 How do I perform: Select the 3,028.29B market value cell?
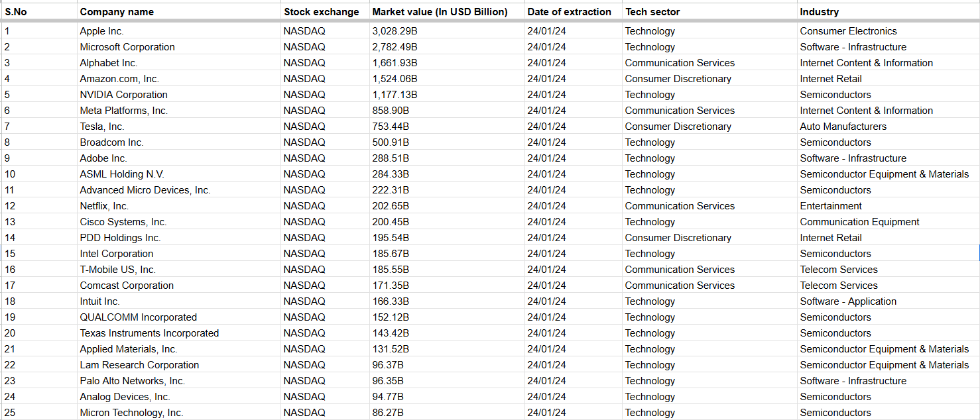(x=447, y=31)
